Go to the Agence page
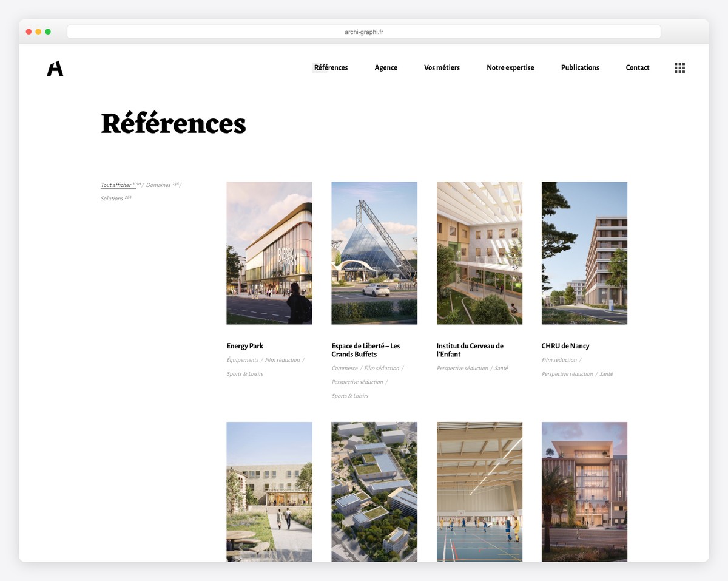Viewport: 728px width, 581px height. [386, 67]
